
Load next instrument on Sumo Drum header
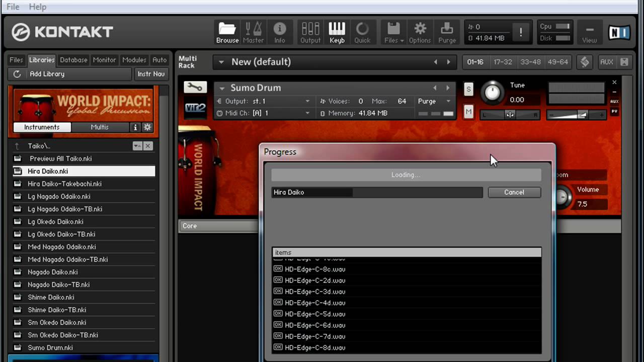[448, 87]
